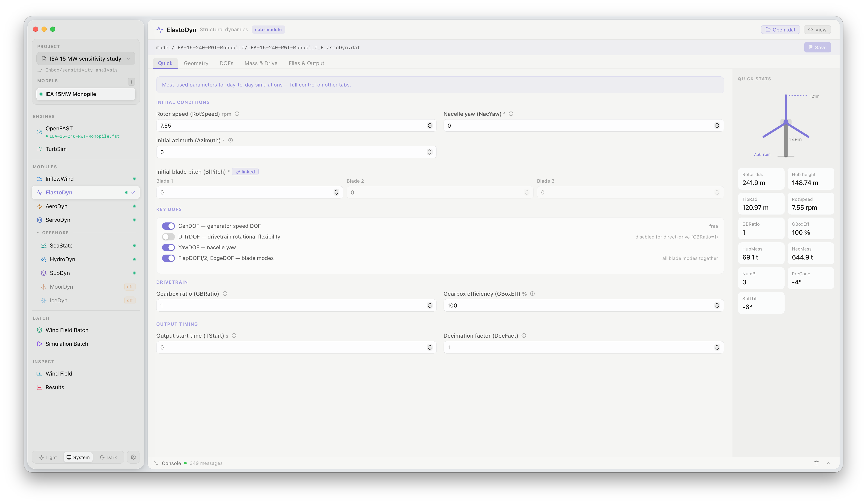Select IEA 15MW Monopile model

(x=86, y=94)
